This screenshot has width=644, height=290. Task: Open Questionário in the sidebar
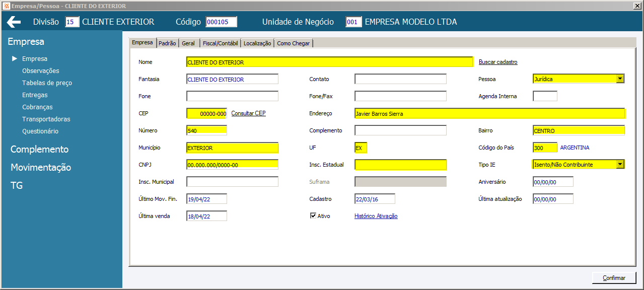pyautogui.click(x=40, y=131)
